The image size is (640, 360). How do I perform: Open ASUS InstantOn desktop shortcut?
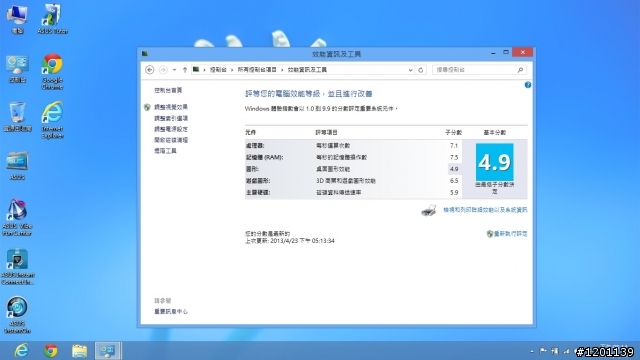pyautogui.click(x=17, y=315)
